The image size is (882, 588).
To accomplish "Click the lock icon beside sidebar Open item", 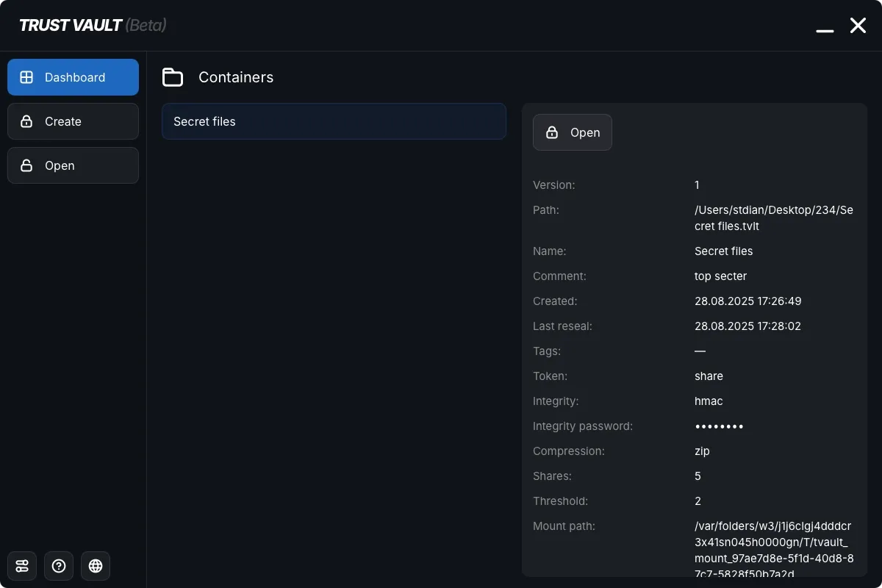I will [27, 165].
